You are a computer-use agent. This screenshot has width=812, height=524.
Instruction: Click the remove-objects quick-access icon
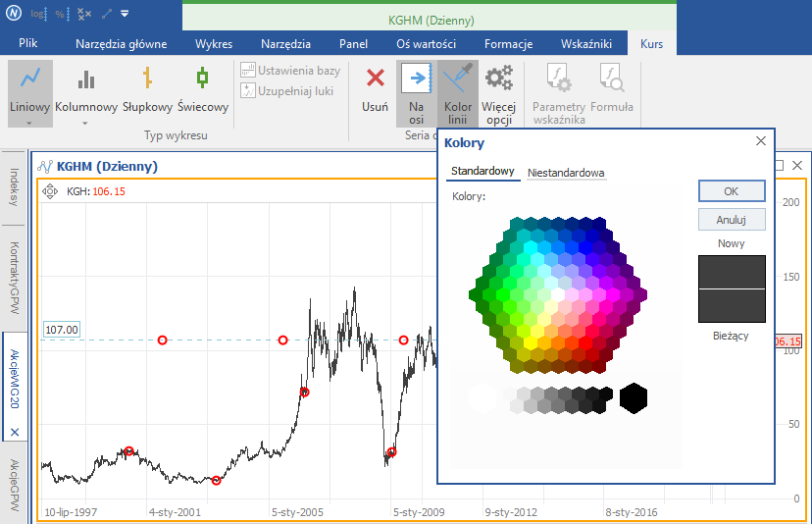84,14
